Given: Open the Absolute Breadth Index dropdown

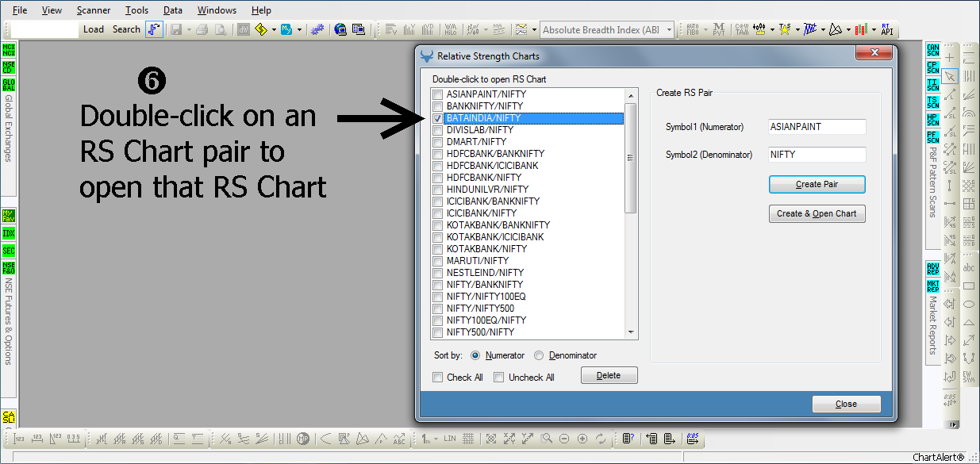Looking at the screenshot, I should point(668,29).
